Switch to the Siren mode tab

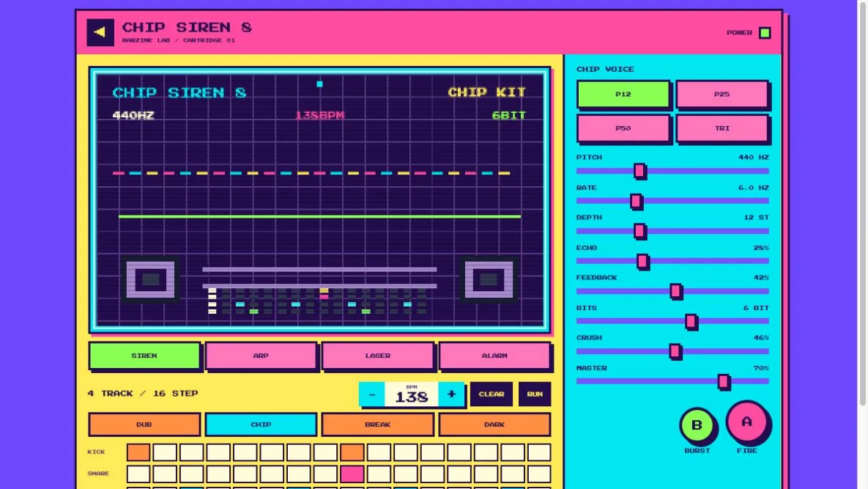[x=144, y=356]
